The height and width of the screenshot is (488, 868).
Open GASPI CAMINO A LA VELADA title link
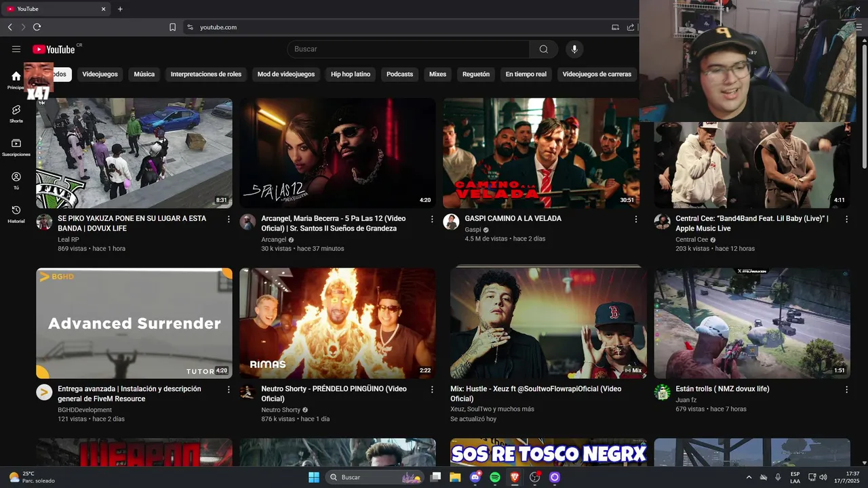pos(513,218)
